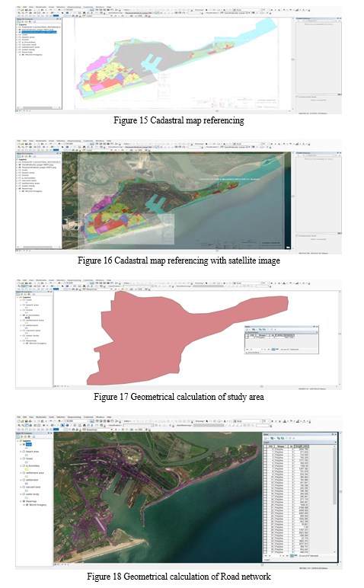364x588 pixels.
Task: Open the road table dropdown arrow in Figure 18
Action: (336, 442)
